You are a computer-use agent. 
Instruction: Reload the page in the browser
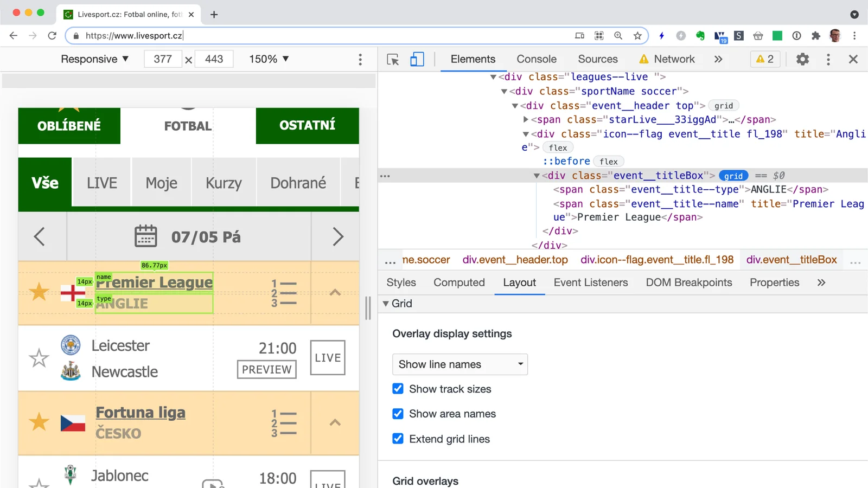point(52,35)
